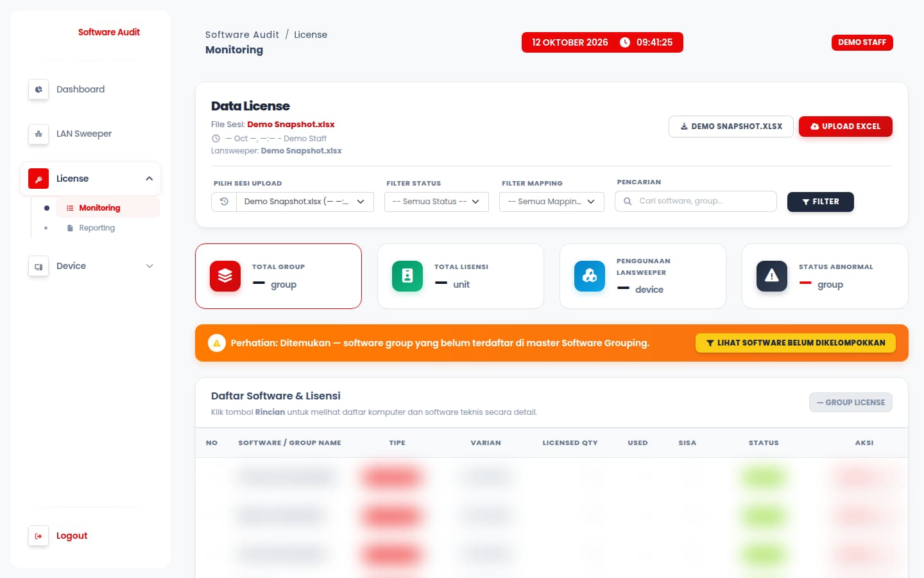Click the dark Filter button

tap(821, 202)
